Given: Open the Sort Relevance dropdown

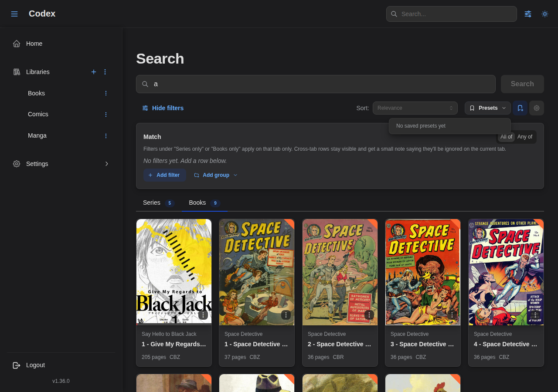Looking at the screenshot, I should (415, 108).
